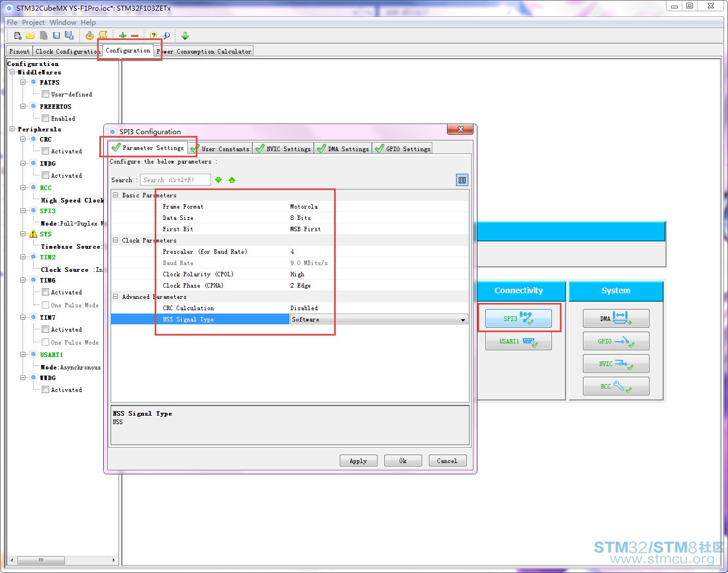Check the IWDG Activated checkbox

(x=45, y=175)
